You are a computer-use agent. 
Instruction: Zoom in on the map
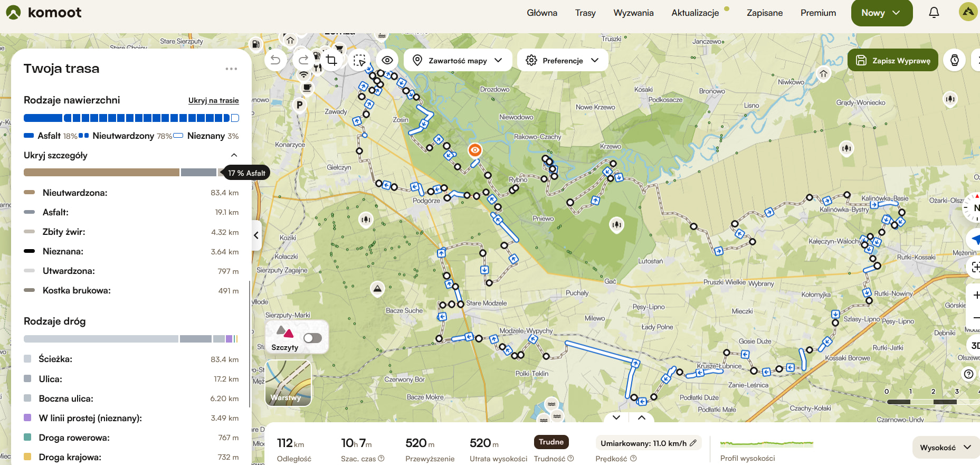pyautogui.click(x=975, y=295)
